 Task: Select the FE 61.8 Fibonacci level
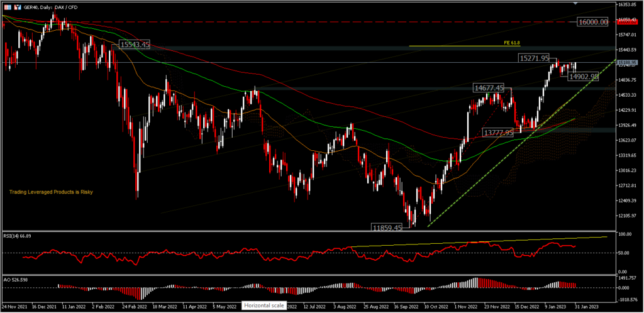click(512, 43)
